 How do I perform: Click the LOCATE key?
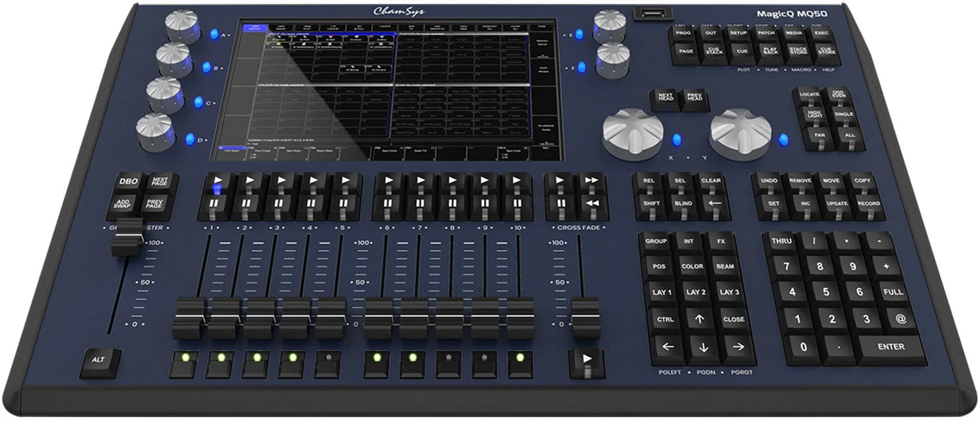pyautogui.click(x=809, y=95)
